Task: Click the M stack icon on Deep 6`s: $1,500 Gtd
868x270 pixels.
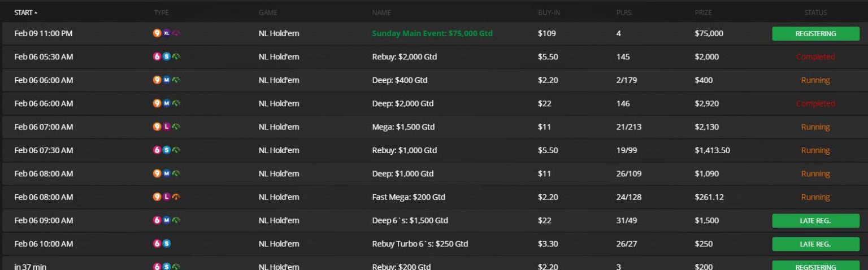Action: (x=166, y=220)
